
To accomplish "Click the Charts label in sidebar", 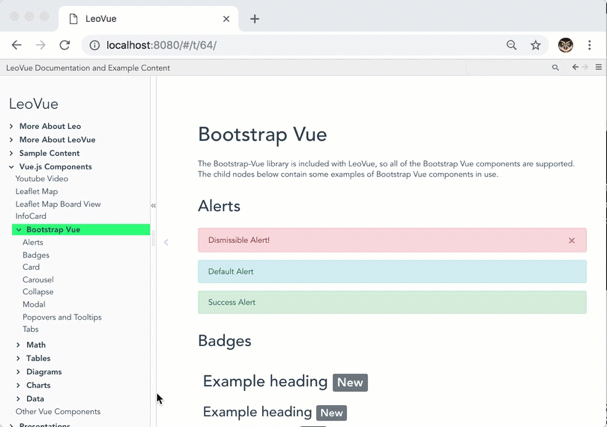I will point(38,385).
